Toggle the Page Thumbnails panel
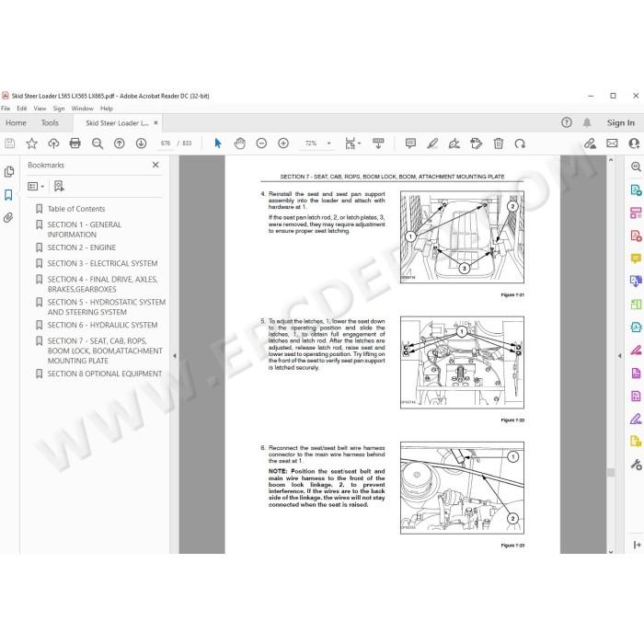This screenshot has width=644, height=644. pos(8,172)
